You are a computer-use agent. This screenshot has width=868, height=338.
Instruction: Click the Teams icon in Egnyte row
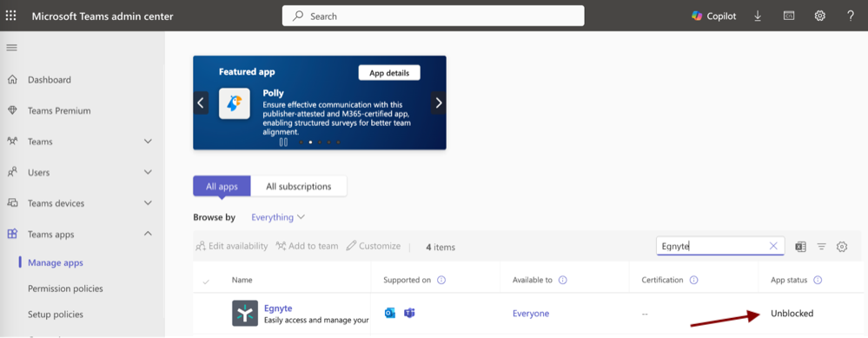click(409, 313)
